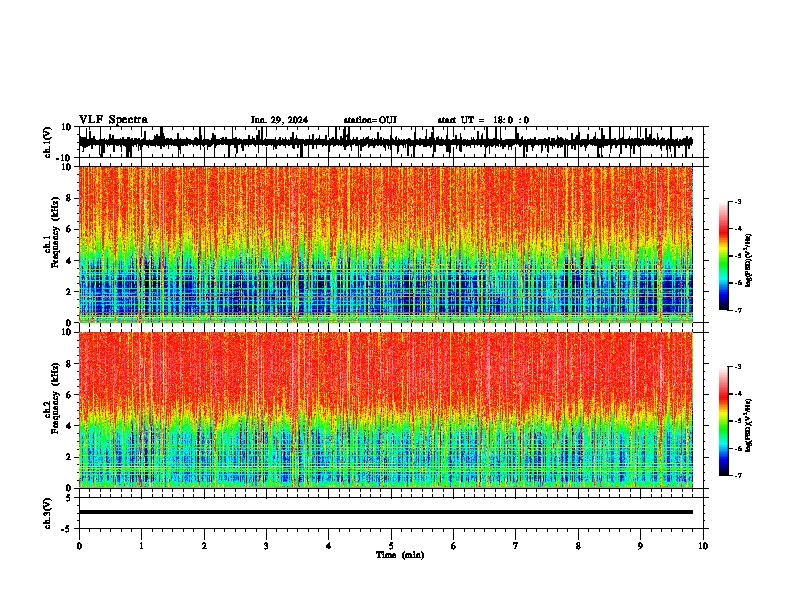
Task: Click the "-10" tick on ch.1(V) axis
Action: point(64,158)
